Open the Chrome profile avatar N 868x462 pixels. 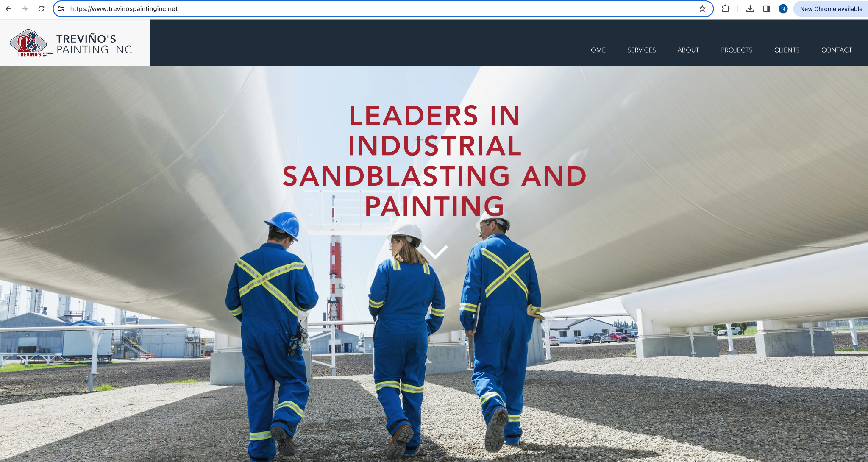pos(783,8)
